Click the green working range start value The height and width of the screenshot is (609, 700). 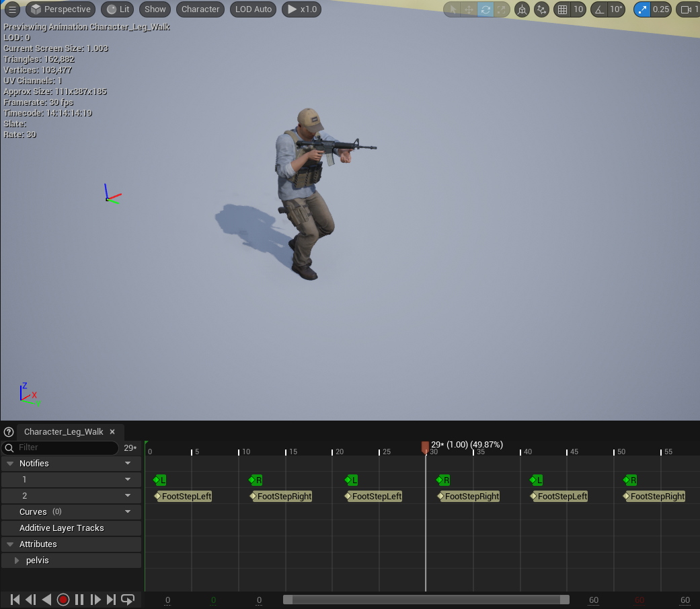[x=213, y=600]
